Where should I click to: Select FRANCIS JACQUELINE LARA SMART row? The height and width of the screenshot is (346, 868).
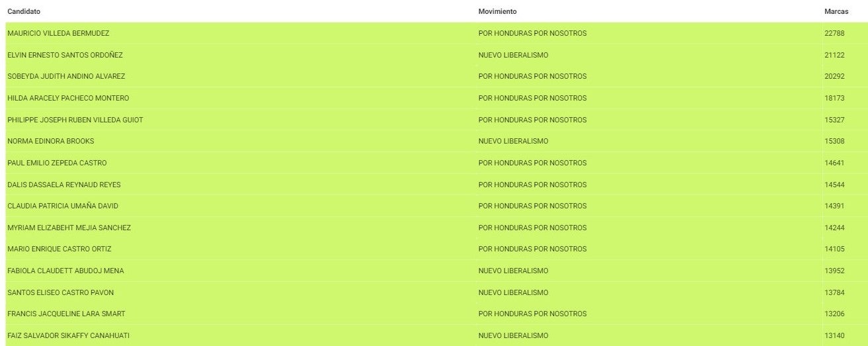(66, 314)
